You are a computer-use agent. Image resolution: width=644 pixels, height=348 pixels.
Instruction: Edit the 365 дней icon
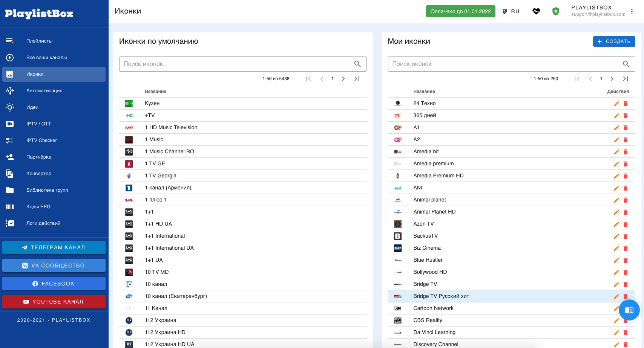click(616, 116)
